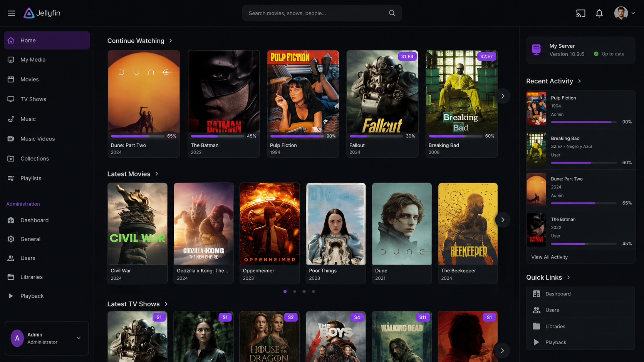644x362 pixels.
Task: Click the Playlists sidebar icon
Action: (x=11, y=178)
